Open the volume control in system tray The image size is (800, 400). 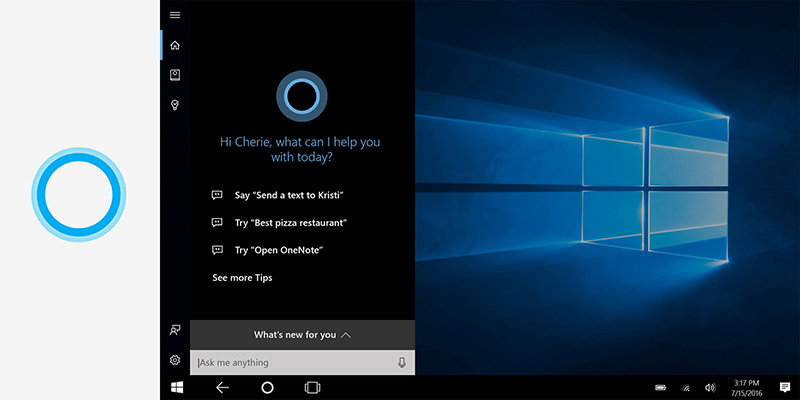pyautogui.click(x=710, y=387)
